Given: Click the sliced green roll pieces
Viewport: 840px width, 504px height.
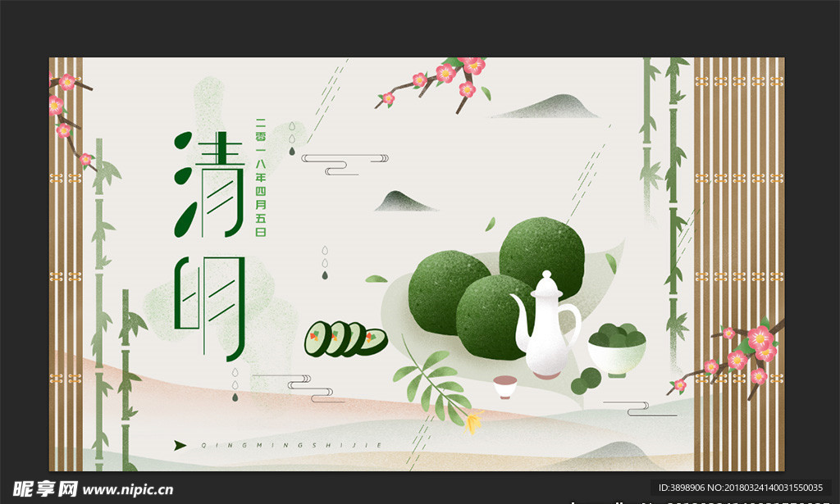Looking at the screenshot, I should [345, 338].
